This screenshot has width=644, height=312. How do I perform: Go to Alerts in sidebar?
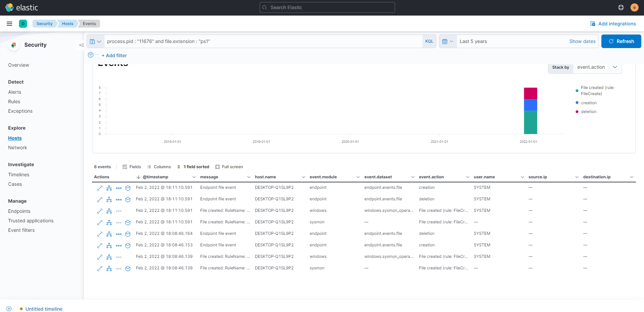coord(15,92)
